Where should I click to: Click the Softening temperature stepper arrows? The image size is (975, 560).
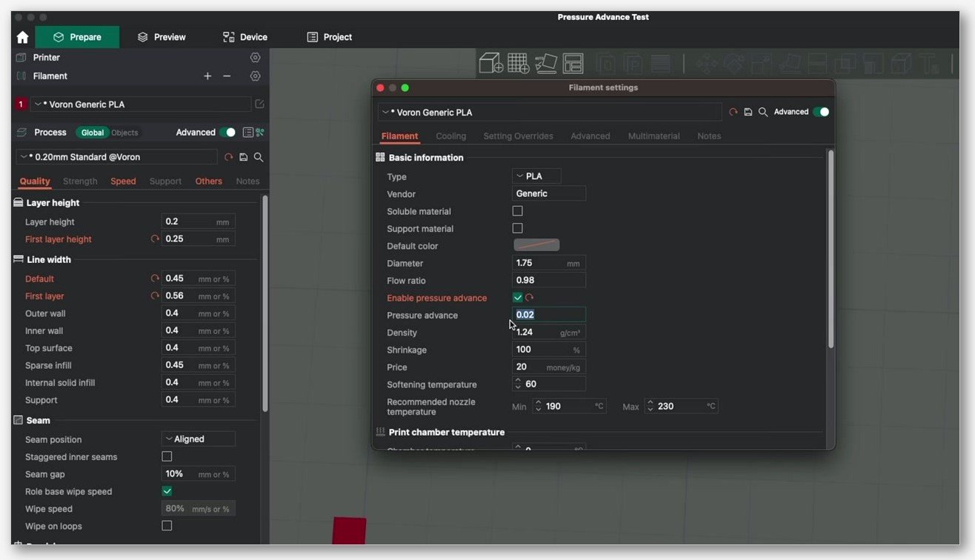pyautogui.click(x=517, y=384)
